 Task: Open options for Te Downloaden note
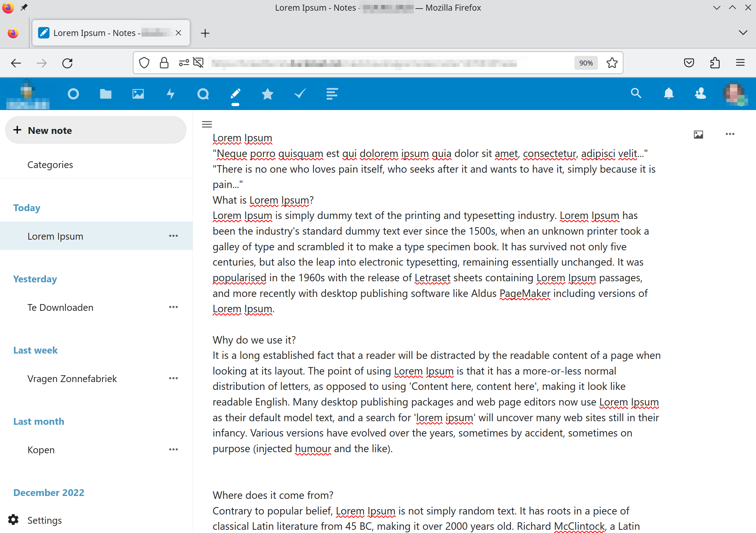173,307
